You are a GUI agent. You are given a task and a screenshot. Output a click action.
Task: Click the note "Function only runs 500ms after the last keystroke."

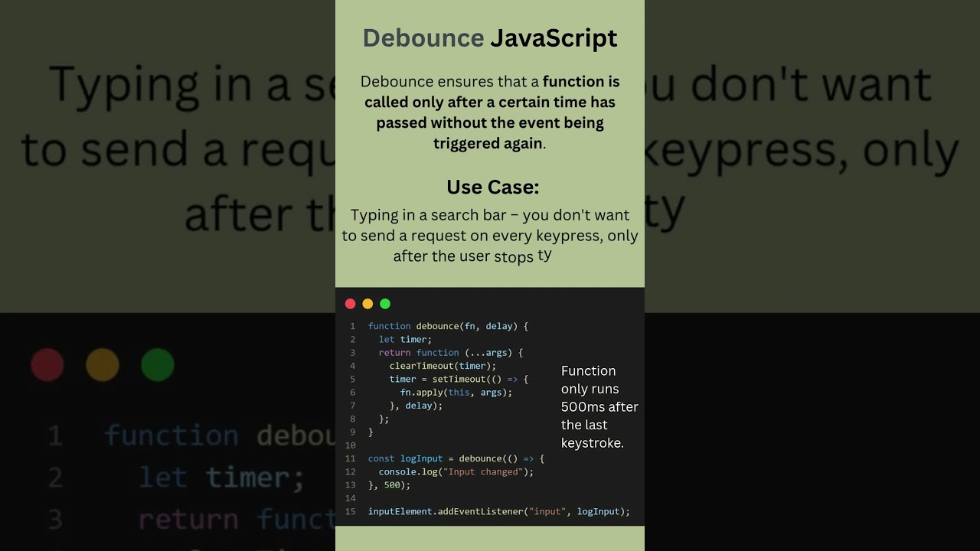point(599,407)
